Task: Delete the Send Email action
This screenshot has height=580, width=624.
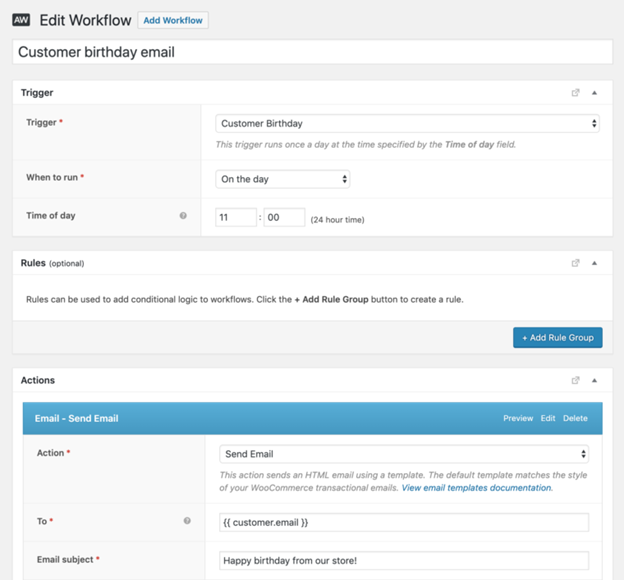Action: pos(575,418)
